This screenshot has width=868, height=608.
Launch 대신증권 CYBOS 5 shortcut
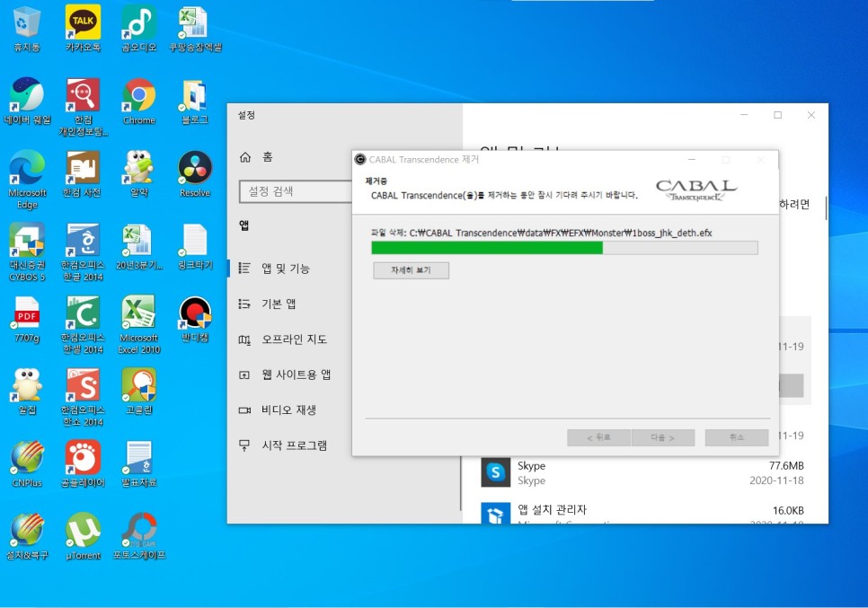tap(27, 252)
